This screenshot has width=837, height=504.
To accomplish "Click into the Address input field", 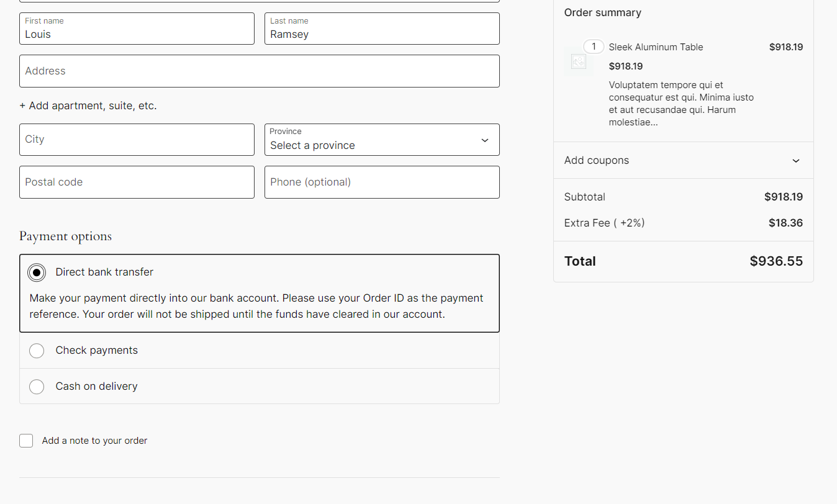I will coord(260,71).
